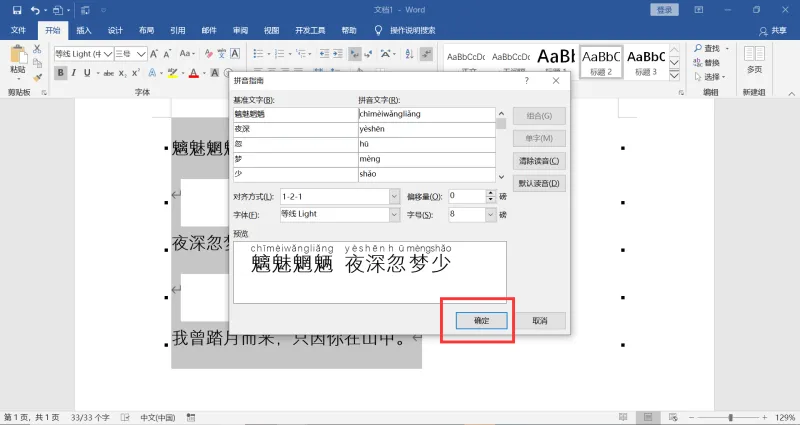
Task: Increase paragraph indent
Action: (x=338, y=54)
